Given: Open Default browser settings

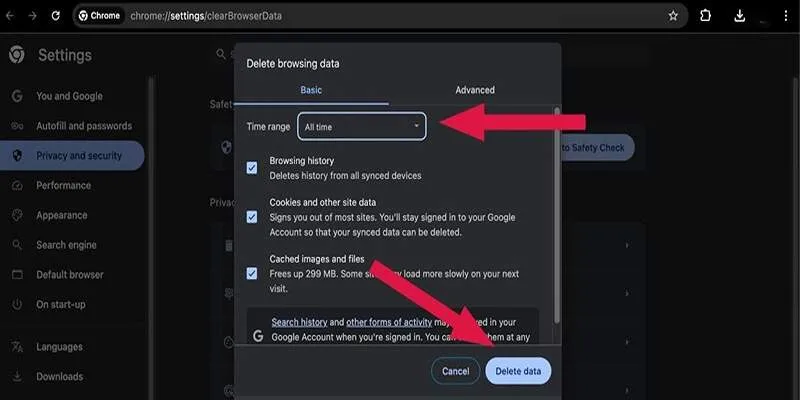Looking at the screenshot, I should coord(69,274).
